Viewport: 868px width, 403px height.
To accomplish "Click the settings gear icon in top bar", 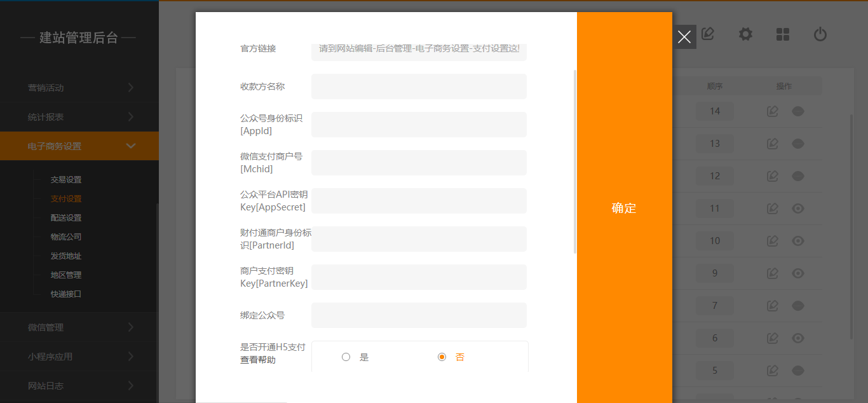I will tap(745, 34).
